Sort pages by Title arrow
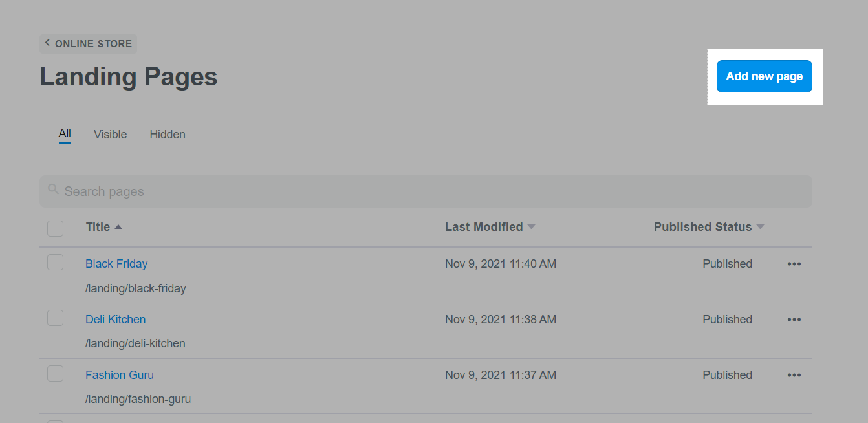This screenshot has width=868, height=423. tap(118, 227)
